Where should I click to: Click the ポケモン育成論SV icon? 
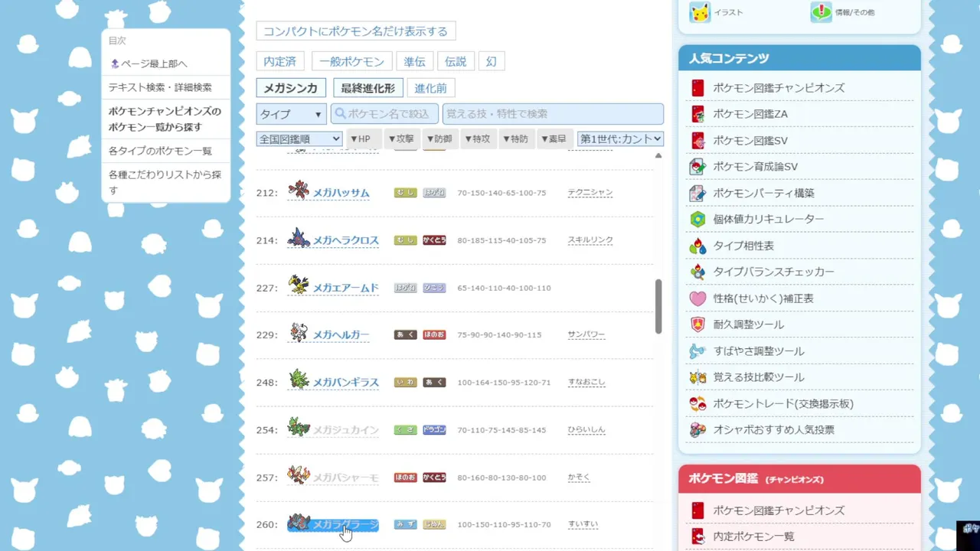697,167
